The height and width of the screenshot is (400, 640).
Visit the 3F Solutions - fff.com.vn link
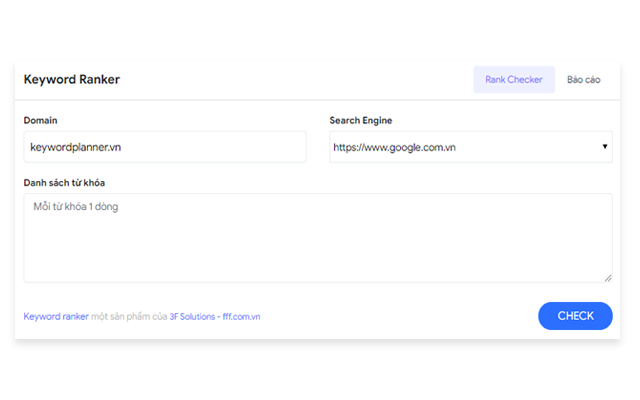215,317
